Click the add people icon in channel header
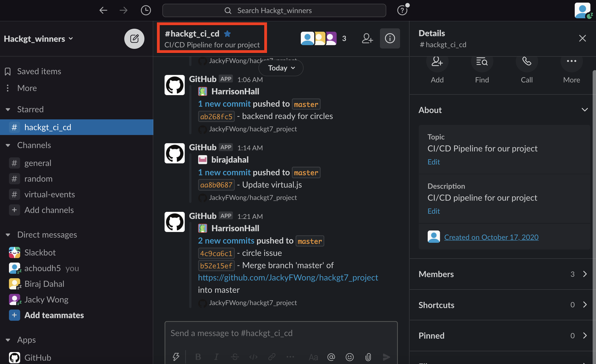The width and height of the screenshot is (596, 364). coord(367,38)
